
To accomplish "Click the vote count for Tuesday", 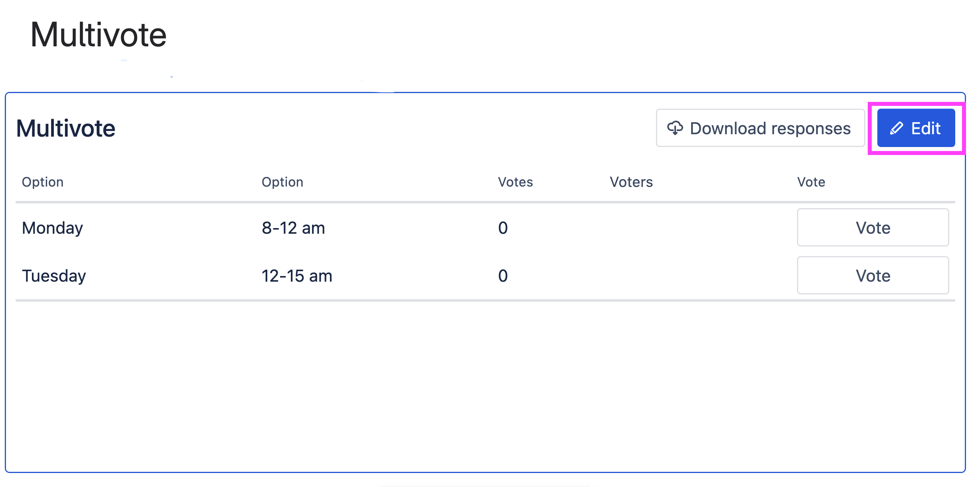I will 503,276.
